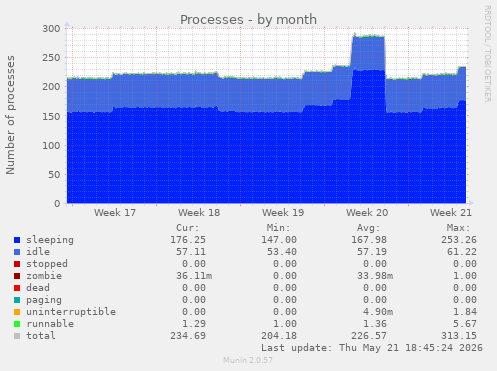Screen dimensions: 497x371
Task: Click uninterruptible maximum value 1.84
Action: point(465,312)
